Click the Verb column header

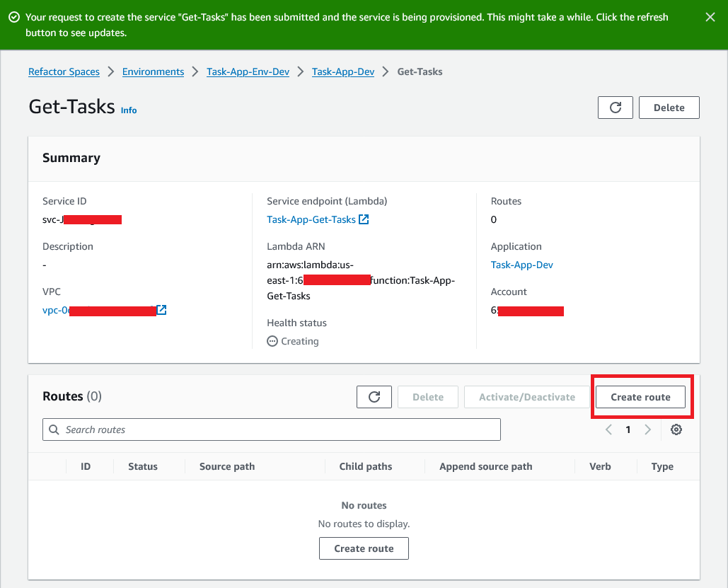point(601,466)
